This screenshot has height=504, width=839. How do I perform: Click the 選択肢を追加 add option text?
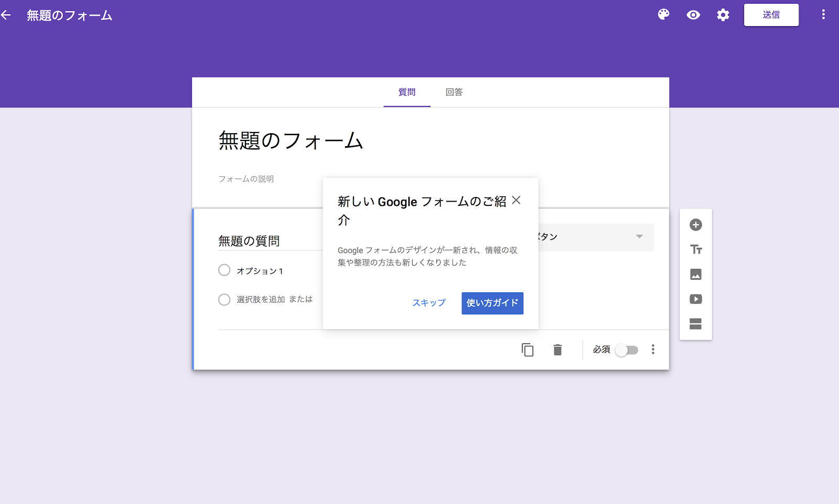[261, 299]
